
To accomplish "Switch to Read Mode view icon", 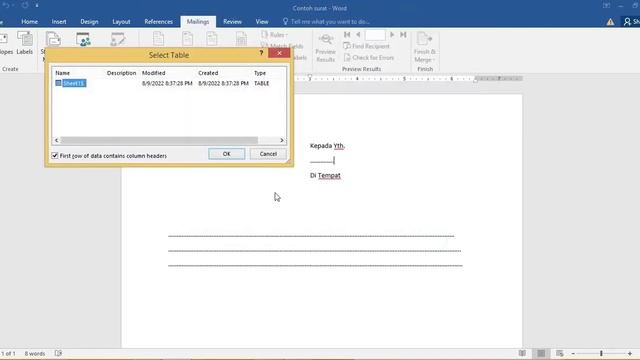I will pyautogui.click(x=522, y=353).
